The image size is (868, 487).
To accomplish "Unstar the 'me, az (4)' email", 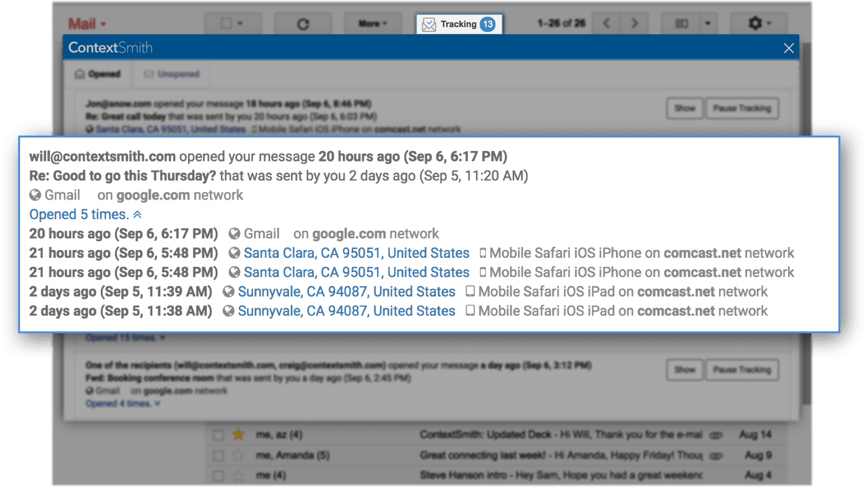I will tap(238, 434).
